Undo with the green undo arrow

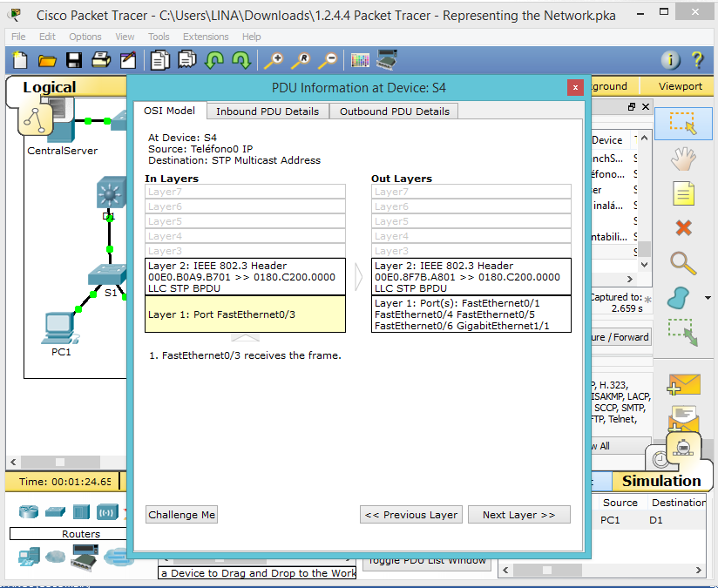click(x=213, y=60)
